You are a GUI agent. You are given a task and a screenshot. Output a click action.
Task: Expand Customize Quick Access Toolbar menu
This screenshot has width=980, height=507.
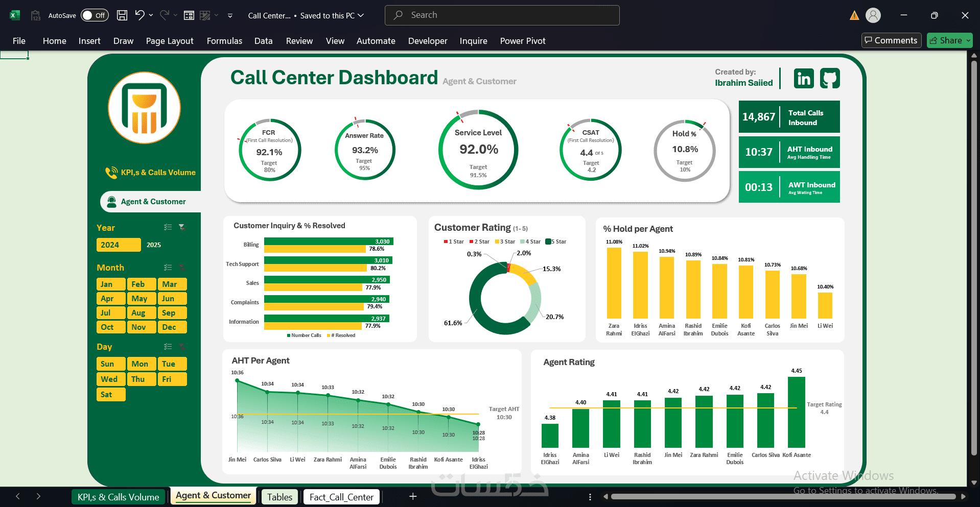(230, 16)
